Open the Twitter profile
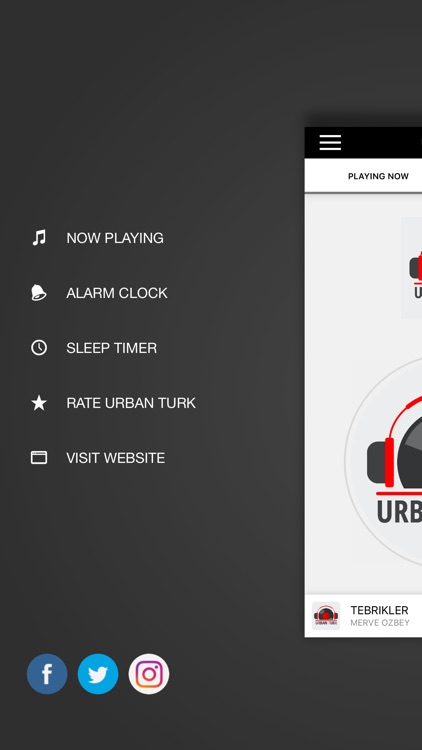Screen dimensions: 422x750 point(98,673)
